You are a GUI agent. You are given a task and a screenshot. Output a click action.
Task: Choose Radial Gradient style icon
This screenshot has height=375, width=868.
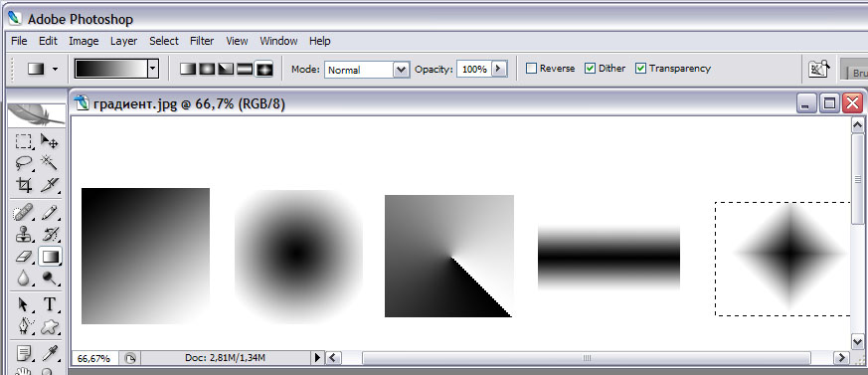click(207, 70)
